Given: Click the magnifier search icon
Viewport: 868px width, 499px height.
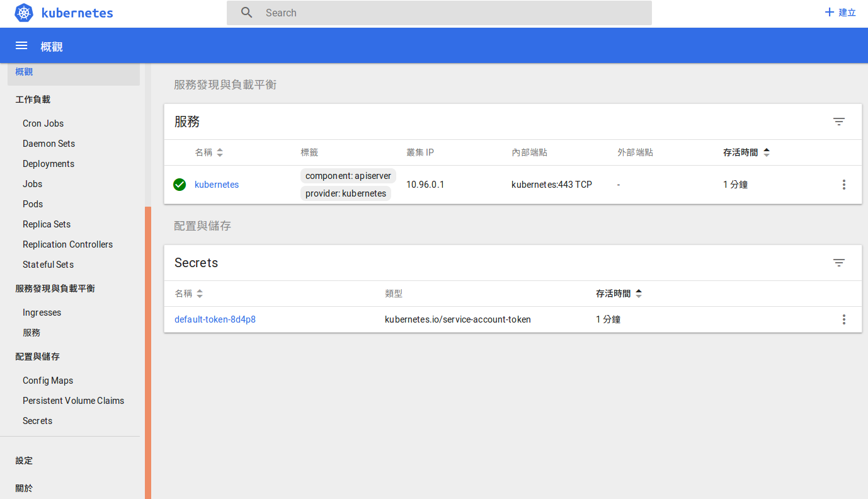Looking at the screenshot, I should tap(247, 13).
